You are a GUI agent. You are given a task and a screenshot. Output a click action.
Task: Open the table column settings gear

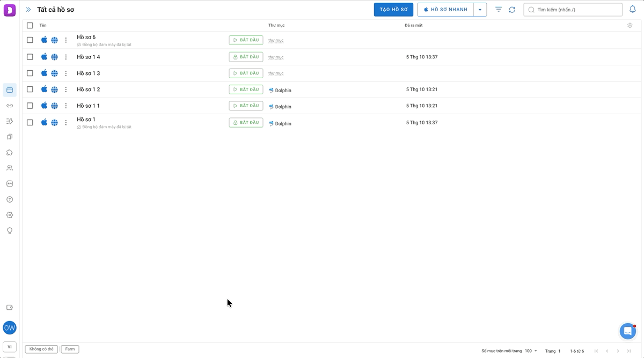coord(630,25)
